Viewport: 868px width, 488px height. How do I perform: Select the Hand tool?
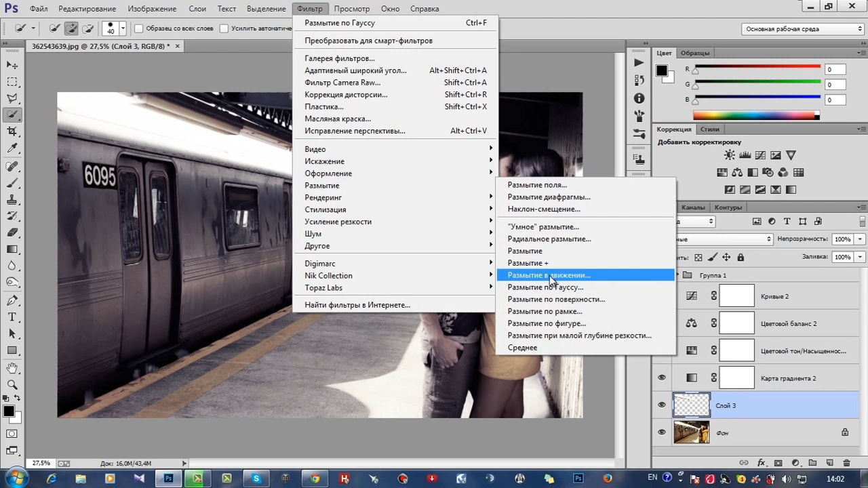pos(12,368)
